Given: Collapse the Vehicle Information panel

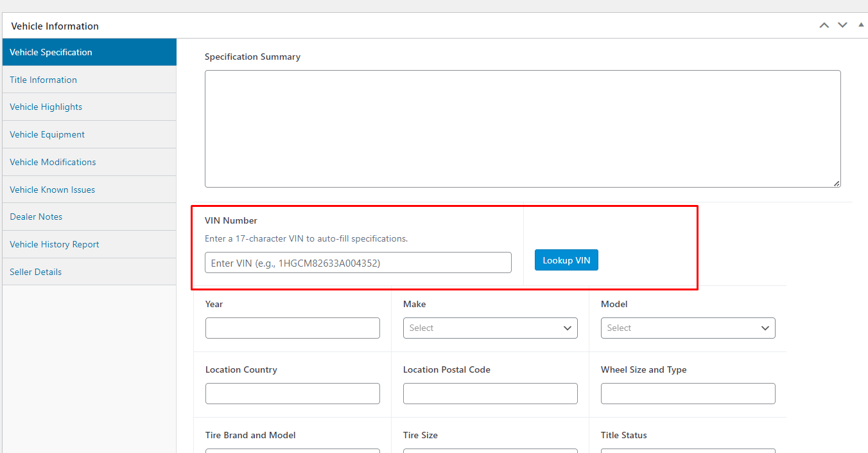Looking at the screenshot, I should coord(861,25).
